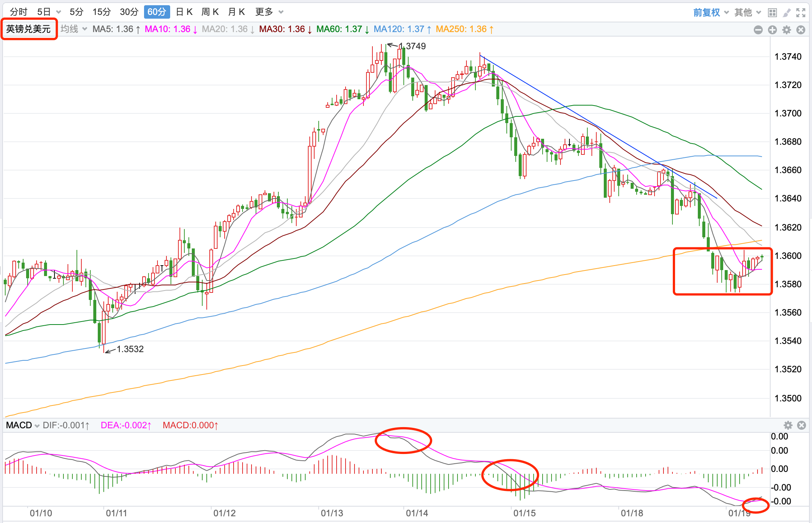Open the 均线 indicator type dropdown
This screenshot has width=812, height=523.
pos(74,29)
